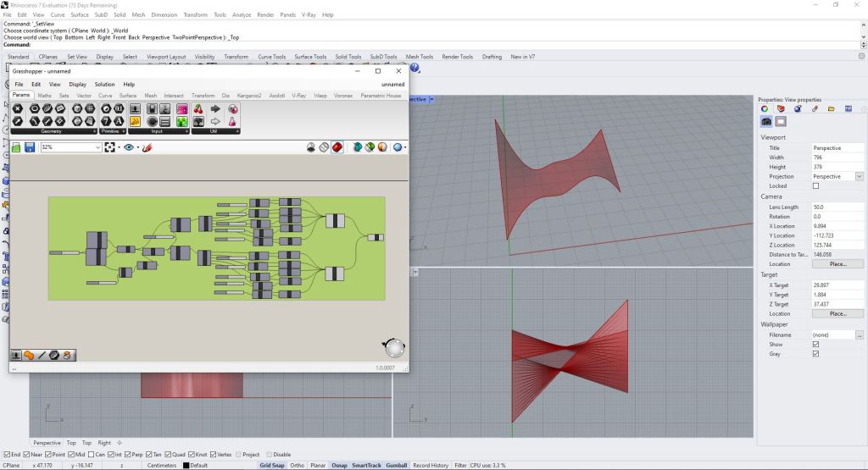The width and height of the screenshot is (868, 470).
Task: Open the Projection dropdown in Properties
Action: tap(859, 176)
